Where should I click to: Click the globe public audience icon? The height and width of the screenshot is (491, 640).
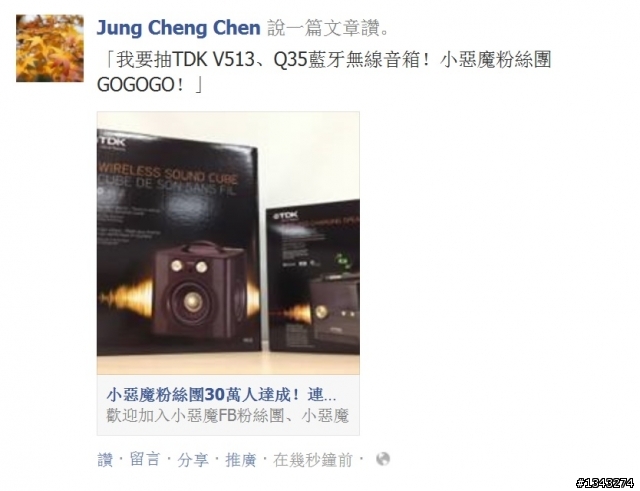point(383,459)
